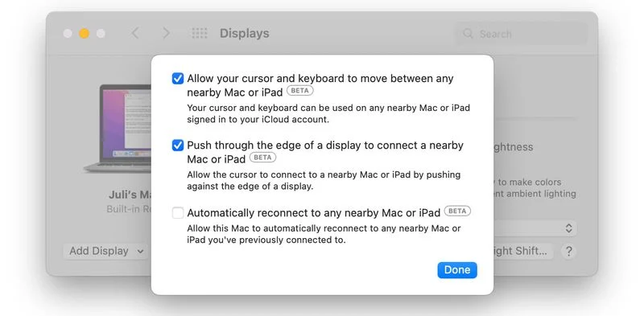
Task: Click the yellow minimize window button
Action: pyautogui.click(x=85, y=33)
